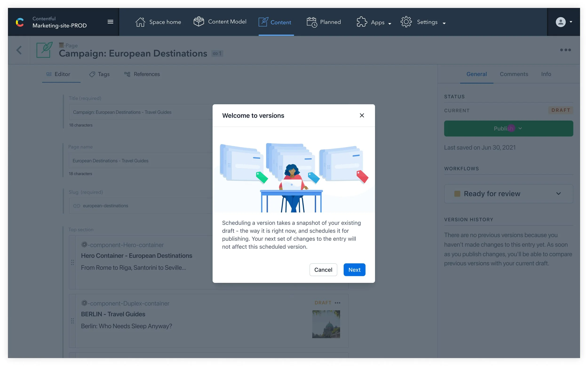
Task: Click Cancel in the versions dialog
Action: click(323, 270)
